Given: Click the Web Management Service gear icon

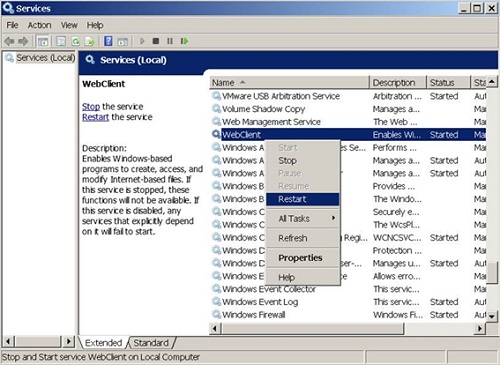Looking at the screenshot, I should (x=216, y=121).
